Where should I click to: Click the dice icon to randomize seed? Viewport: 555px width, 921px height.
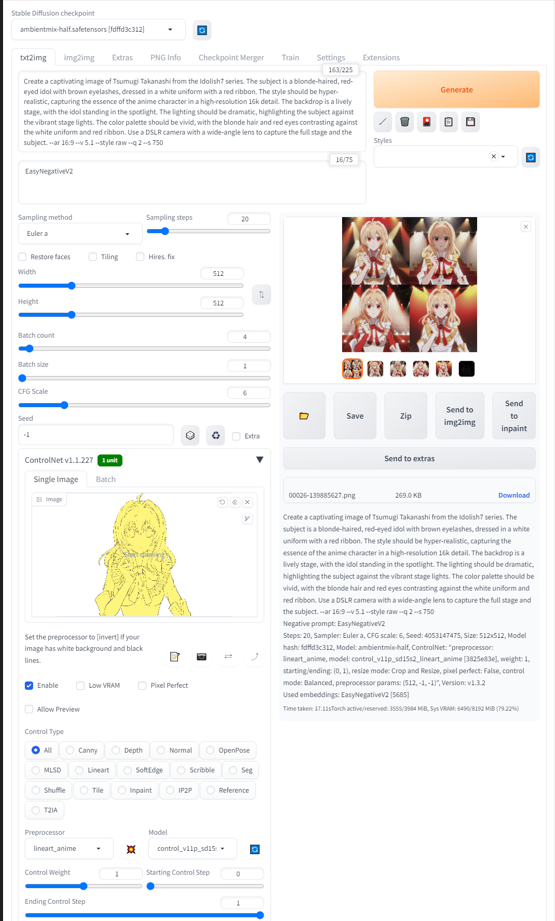[x=190, y=435]
